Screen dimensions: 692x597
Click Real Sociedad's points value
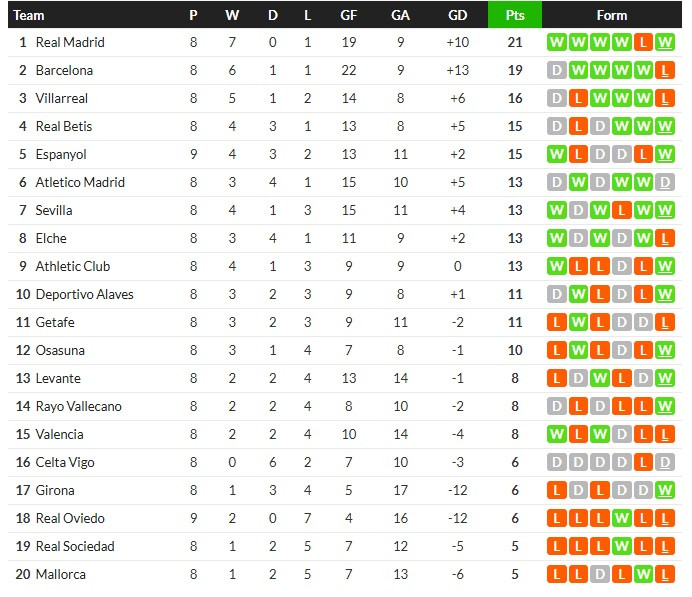point(515,547)
